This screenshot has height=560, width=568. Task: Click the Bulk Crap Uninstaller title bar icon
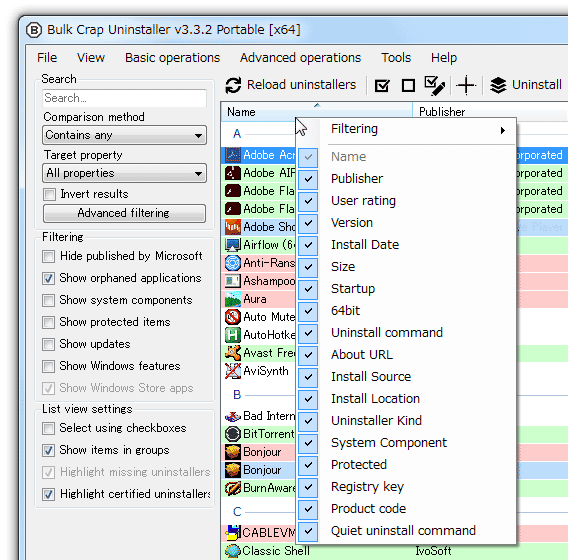point(34,30)
